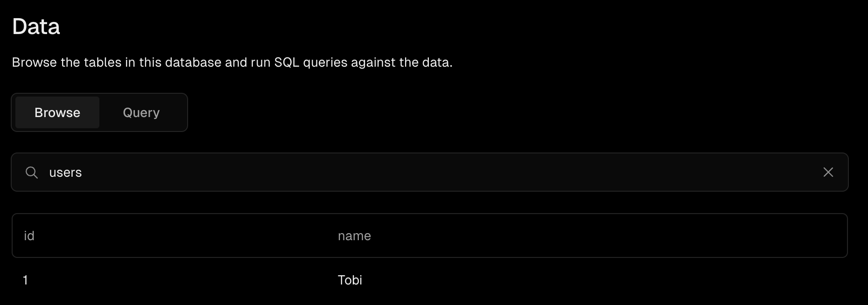The image size is (868, 305).
Task: Clear the search with the X icon
Action: pyautogui.click(x=828, y=173)
